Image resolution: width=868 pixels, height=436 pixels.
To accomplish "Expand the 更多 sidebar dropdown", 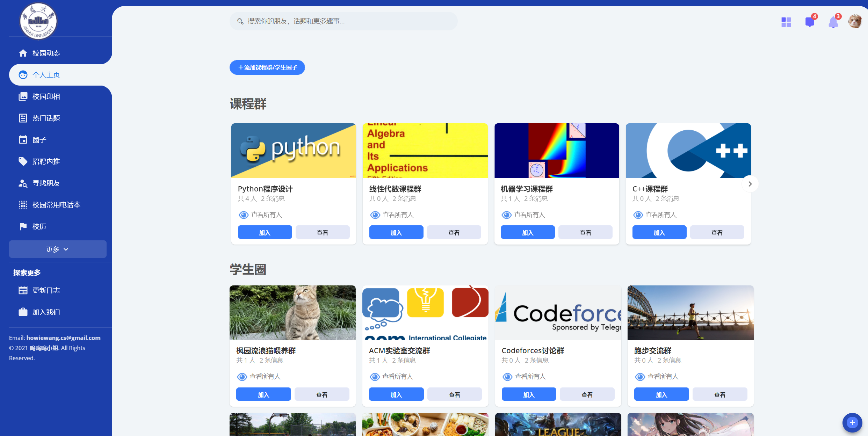I will pos(58,249).
